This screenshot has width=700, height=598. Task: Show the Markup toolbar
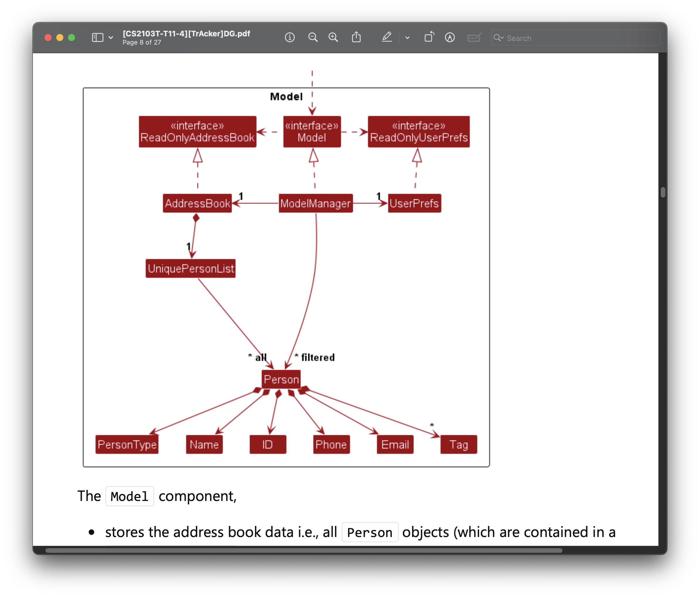coord(450,38)
